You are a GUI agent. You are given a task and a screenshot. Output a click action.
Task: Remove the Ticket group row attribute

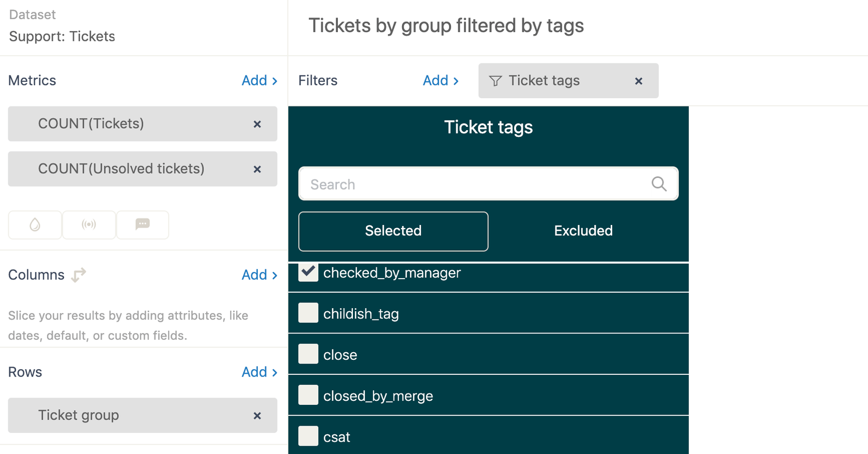(257, 416)
